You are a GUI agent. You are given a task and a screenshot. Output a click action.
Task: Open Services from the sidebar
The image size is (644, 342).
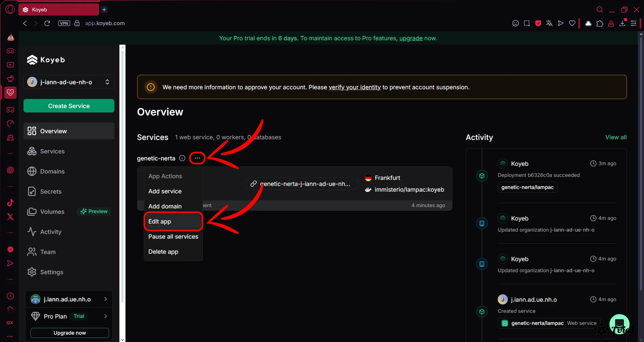coord(69,151)
